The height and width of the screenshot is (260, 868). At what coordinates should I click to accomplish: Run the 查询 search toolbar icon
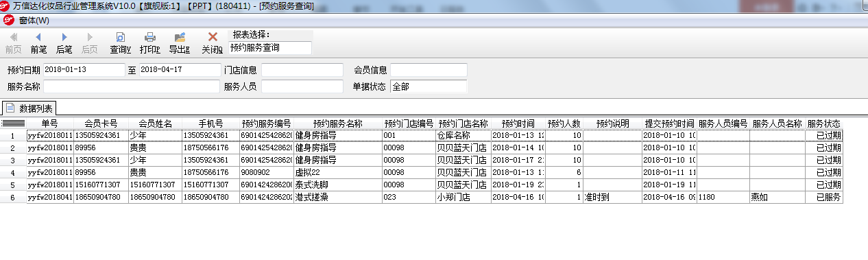tap(120, 43)
